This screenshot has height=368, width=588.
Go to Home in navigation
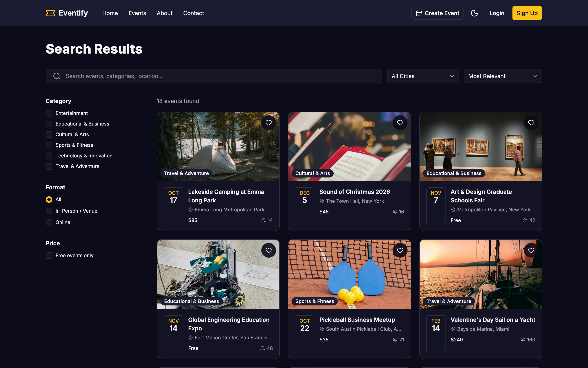[x=110, y=13]
